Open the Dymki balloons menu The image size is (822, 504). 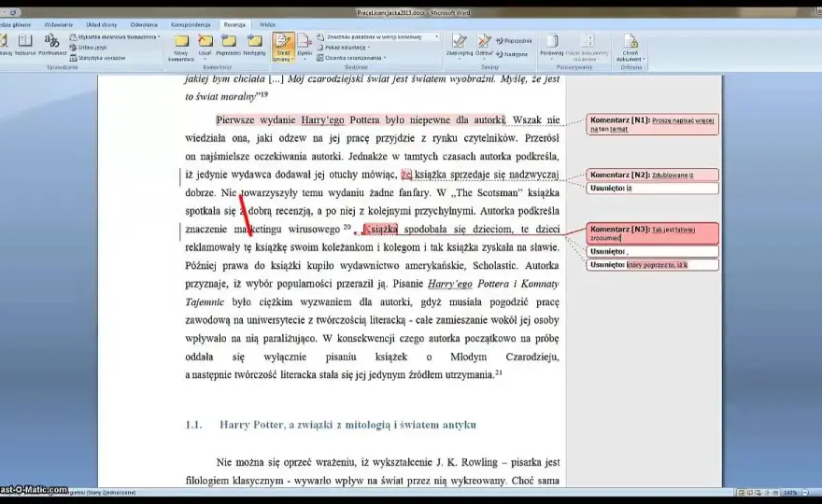(x=305, y=46)
